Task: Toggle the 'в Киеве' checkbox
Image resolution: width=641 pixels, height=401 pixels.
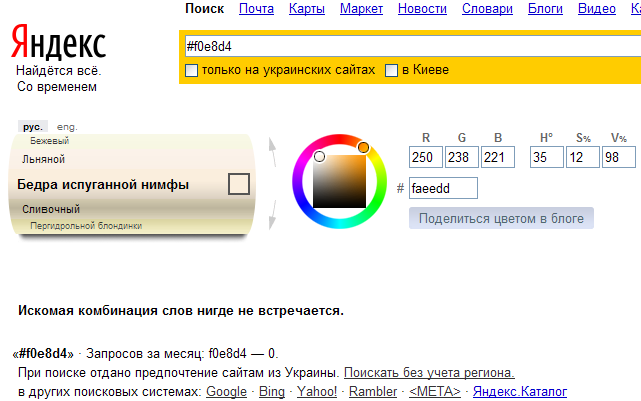Action: click(x=392, y=70)
